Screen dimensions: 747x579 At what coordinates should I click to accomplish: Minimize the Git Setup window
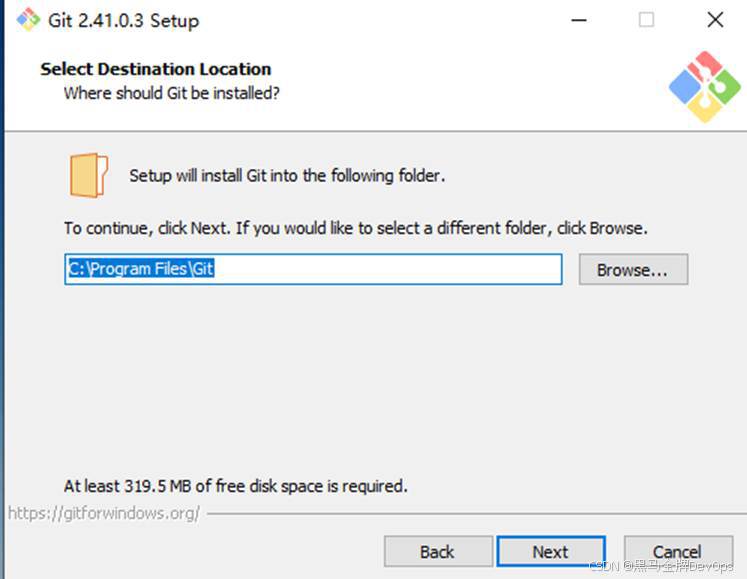[x=579, y=20]
